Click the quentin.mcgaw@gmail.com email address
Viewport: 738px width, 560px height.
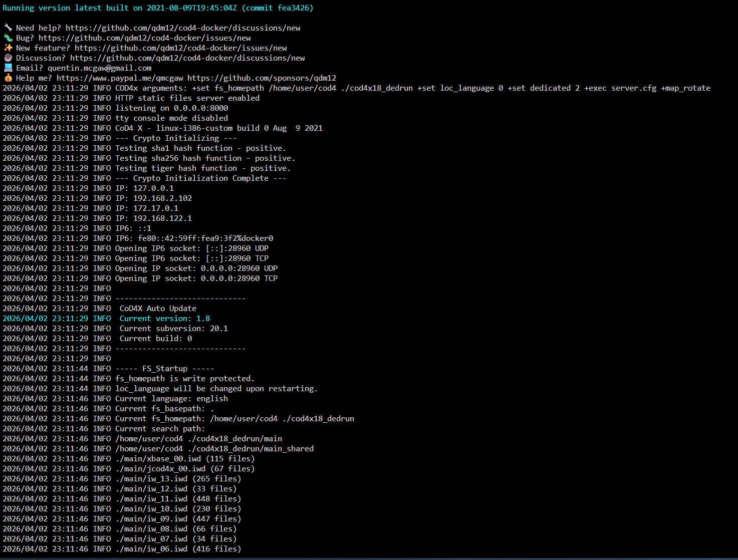coord(99,68)
